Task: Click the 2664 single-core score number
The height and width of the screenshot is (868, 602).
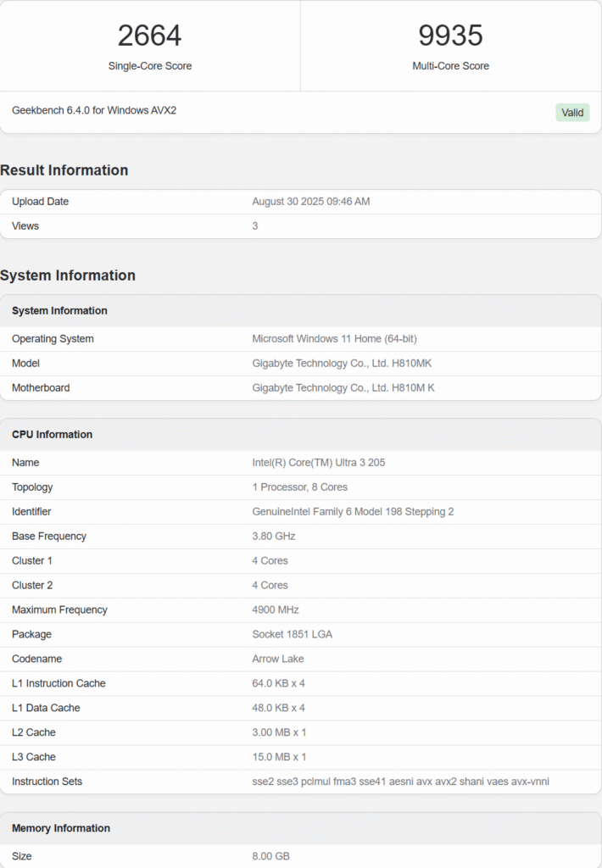Action: coord(149,36)
